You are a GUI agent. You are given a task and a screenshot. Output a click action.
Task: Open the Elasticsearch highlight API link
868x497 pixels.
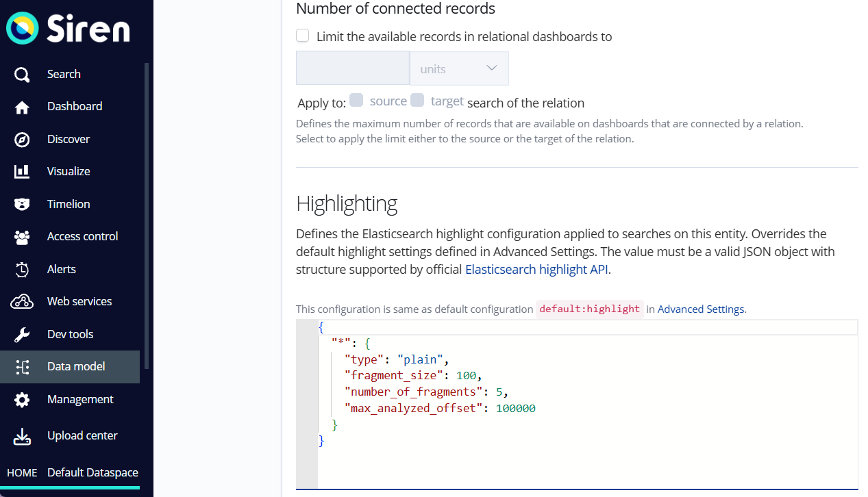[536, 269]
